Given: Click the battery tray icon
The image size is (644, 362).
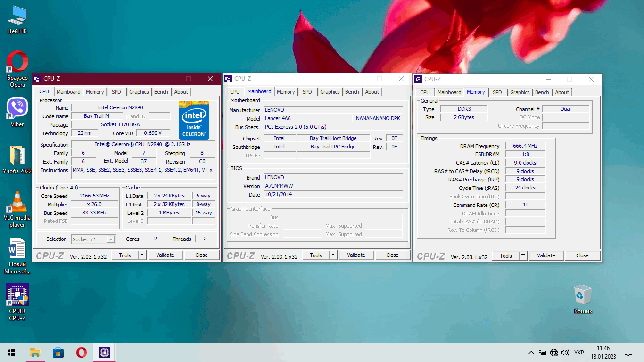Looking at the screenshot, I should point(543,353).
